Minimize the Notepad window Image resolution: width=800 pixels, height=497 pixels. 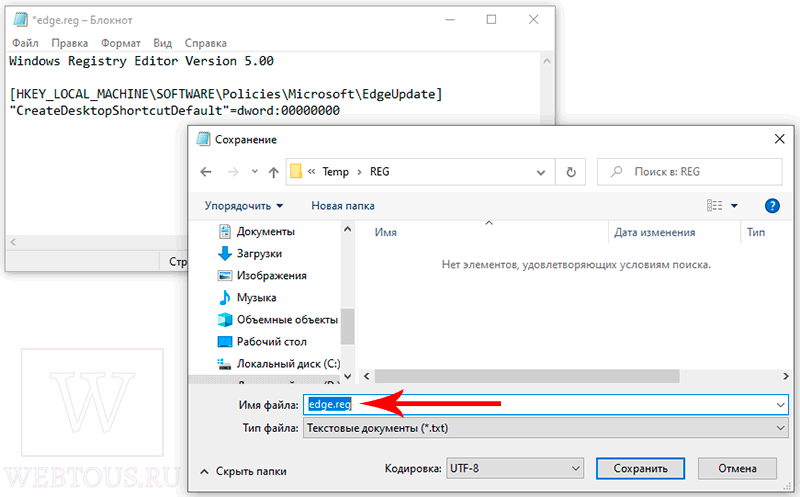tap(450, 19)
